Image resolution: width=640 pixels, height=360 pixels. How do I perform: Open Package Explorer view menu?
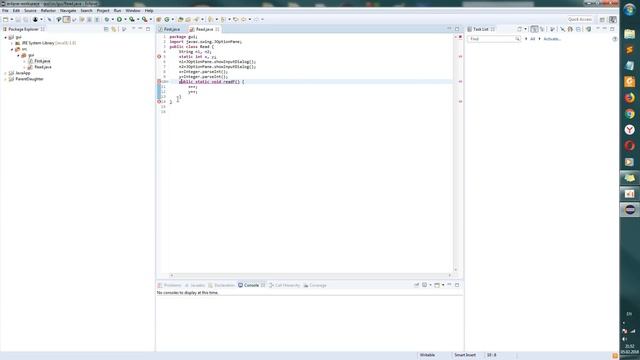click(124, 29)
